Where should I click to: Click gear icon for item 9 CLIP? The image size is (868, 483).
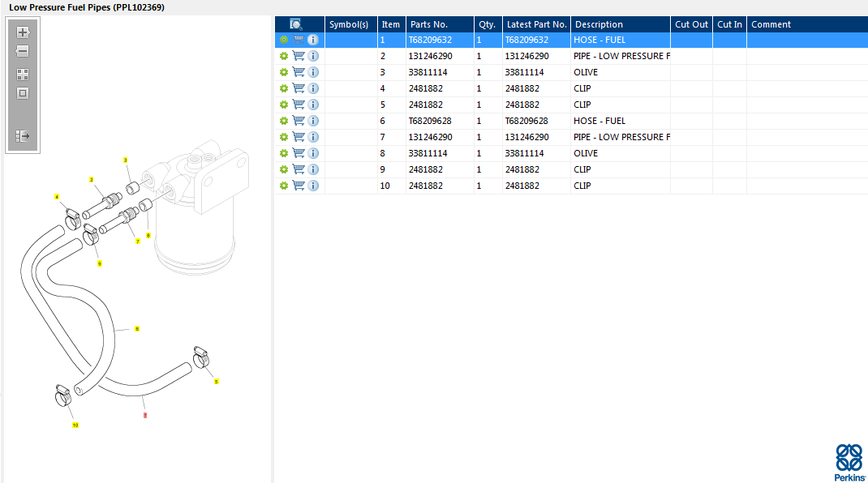pos(284,169)
